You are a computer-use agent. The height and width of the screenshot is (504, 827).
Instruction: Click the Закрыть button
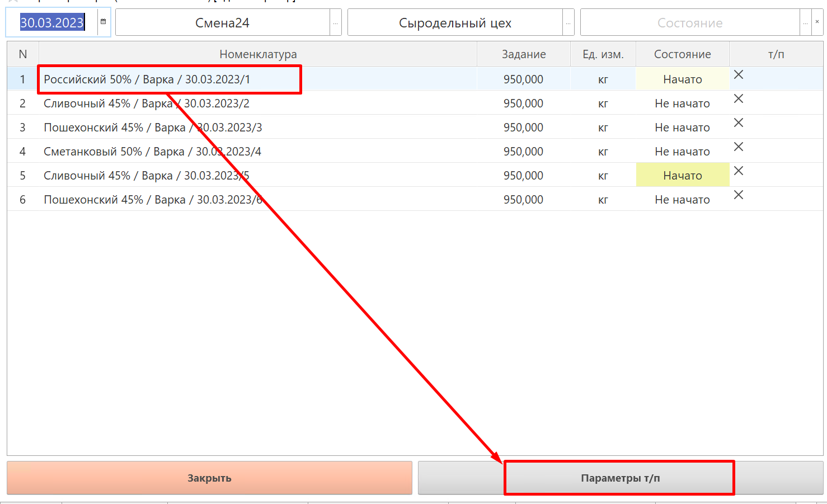(x=209, y=478)
